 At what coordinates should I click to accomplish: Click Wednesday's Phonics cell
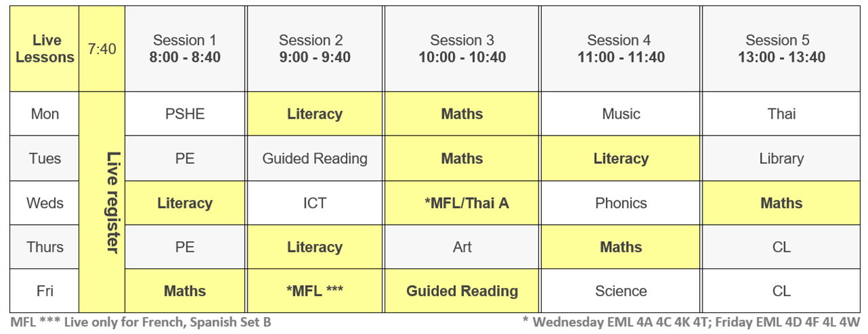tap(620, 203)
